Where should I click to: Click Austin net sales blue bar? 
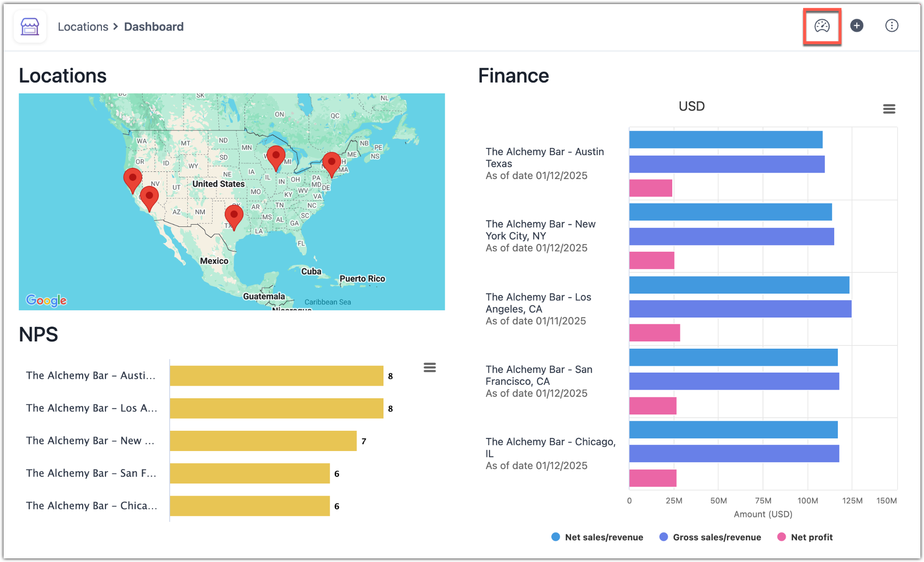[725, 140]
